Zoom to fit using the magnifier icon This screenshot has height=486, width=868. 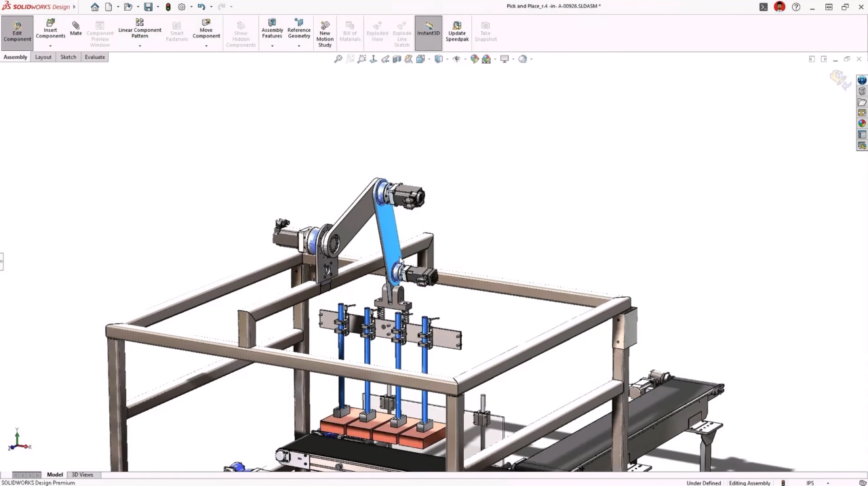point(338,59)
